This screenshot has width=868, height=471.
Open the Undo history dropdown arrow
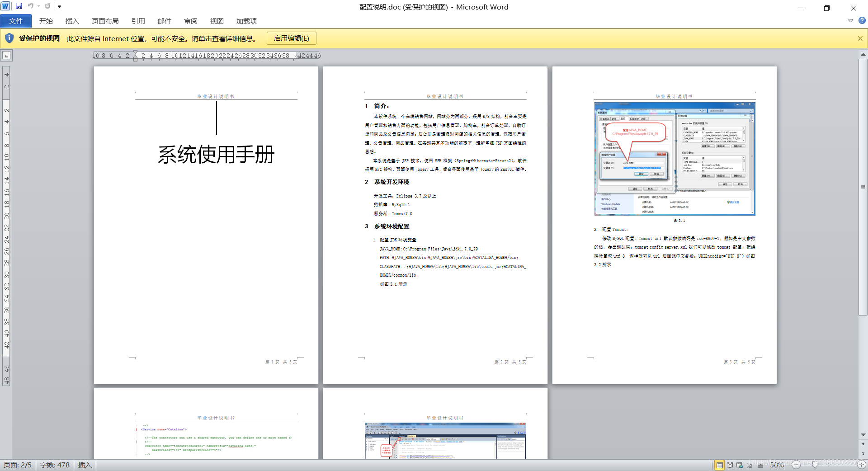pyautogui.click(x=38, y=6)
